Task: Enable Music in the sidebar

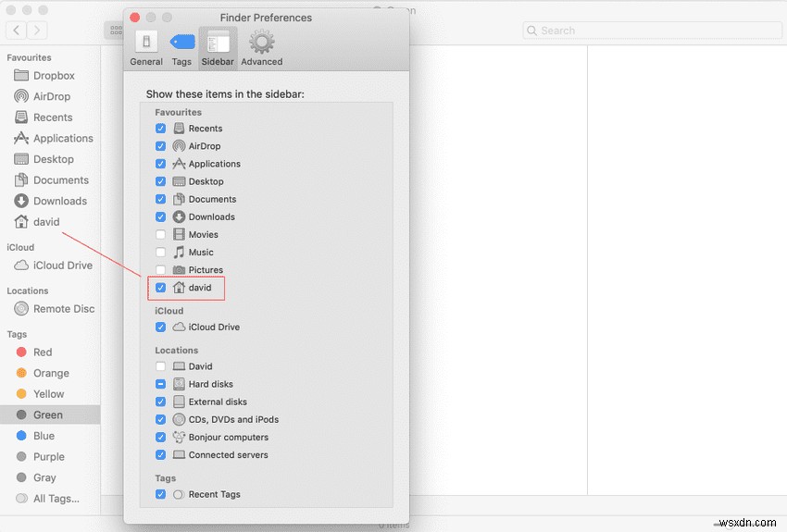Action: click(x=160, y=253)
